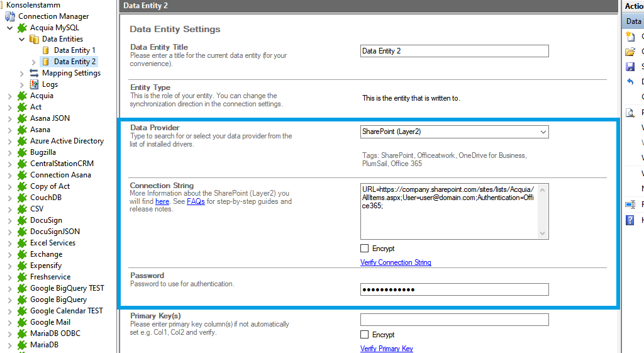The image size is (644, 353).
Task: Select the DocuSignJSON connection
Action: click(x=55, y=232)
